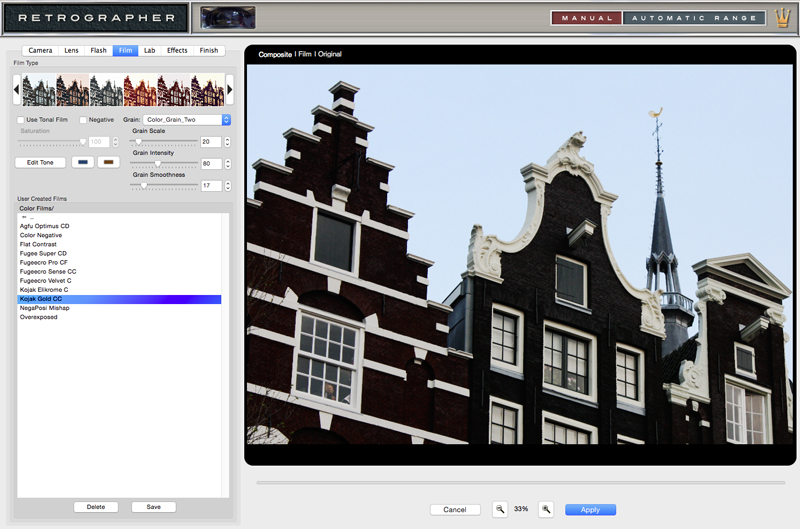Switch to Automatic Range mode
This screenshot has width=800, height=529.
(694, 18)
